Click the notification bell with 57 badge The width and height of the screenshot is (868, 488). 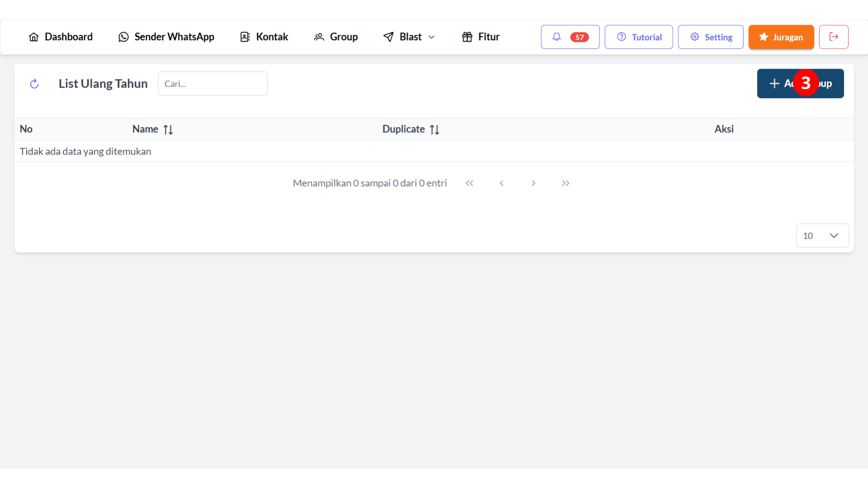point(570,37)
